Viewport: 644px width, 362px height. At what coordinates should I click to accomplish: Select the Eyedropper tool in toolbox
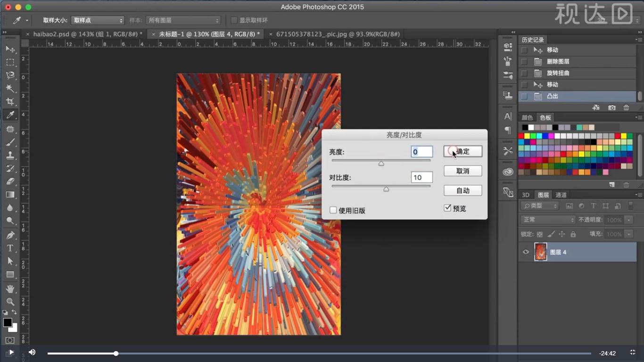click(10, 115)
